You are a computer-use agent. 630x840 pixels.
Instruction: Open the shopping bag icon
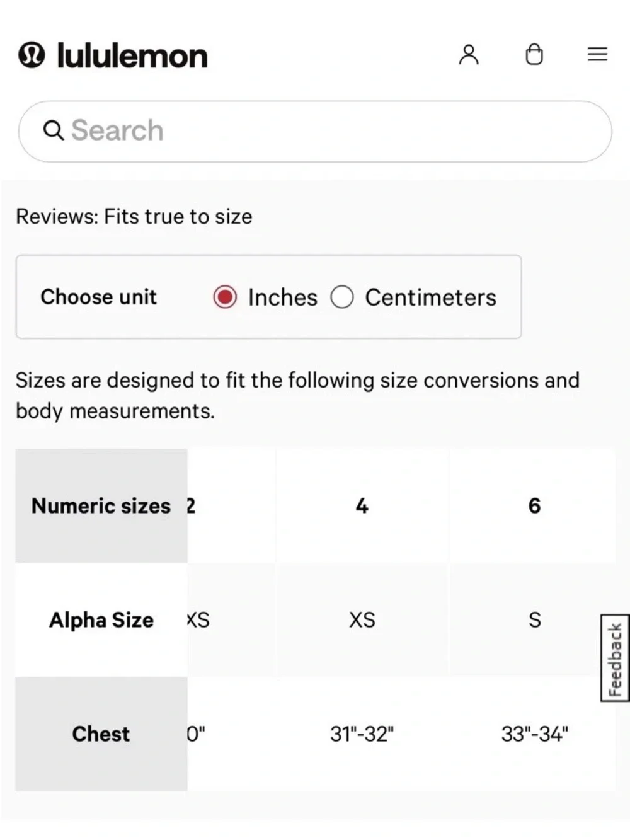coord(534,54)
